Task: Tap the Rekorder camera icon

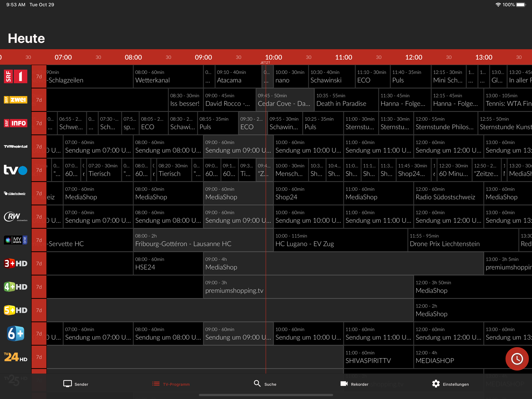Action: pyautogui.click(x=344, y=384)
